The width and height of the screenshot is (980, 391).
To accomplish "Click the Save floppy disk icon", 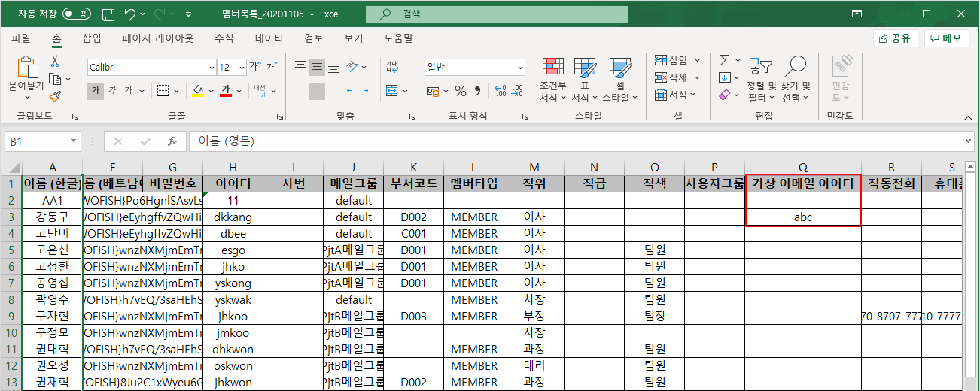I will (x=108, y=14).
